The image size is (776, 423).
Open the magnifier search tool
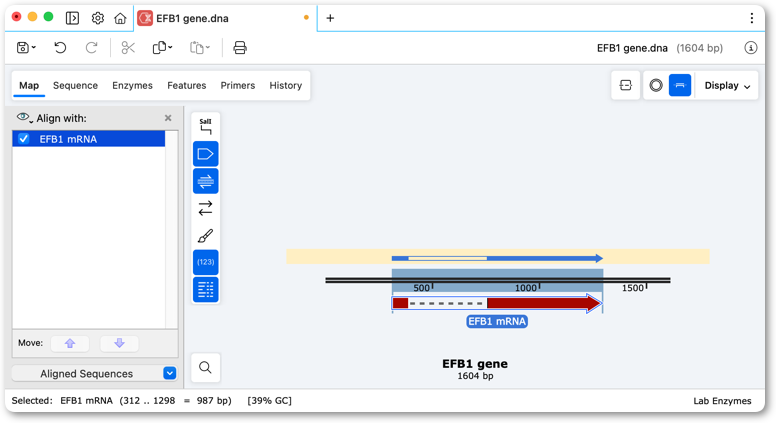205,368
